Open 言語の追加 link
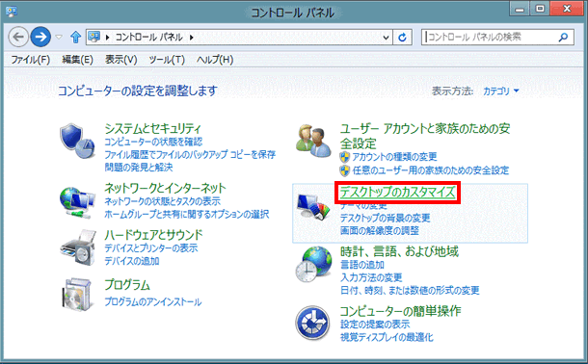 pyautogui.click(x=361, y=265)
